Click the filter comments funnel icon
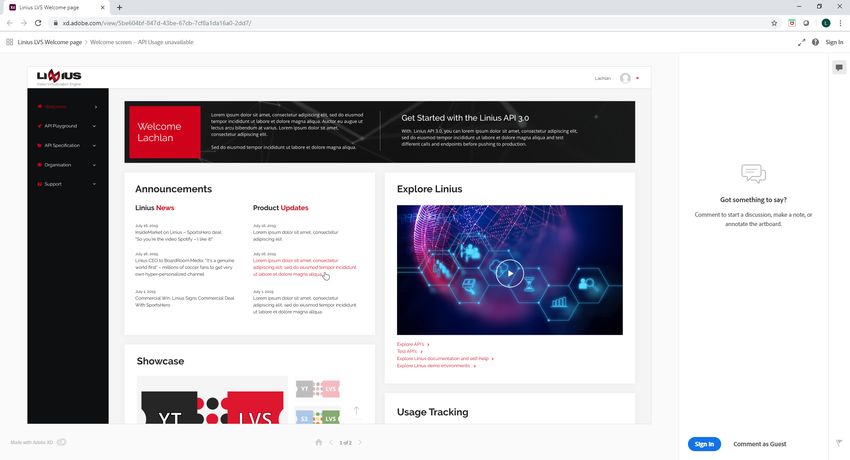This screenshot has height=460, width=850. 839,443
